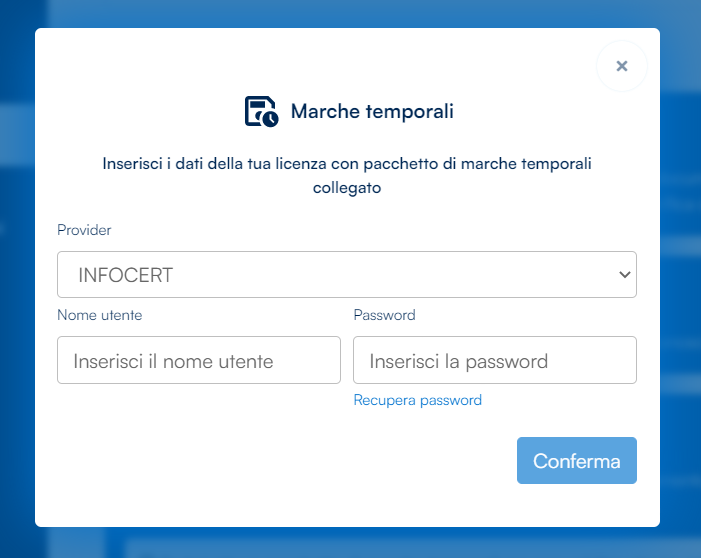
Task: Click the "Password" field label
Action: 384,315
